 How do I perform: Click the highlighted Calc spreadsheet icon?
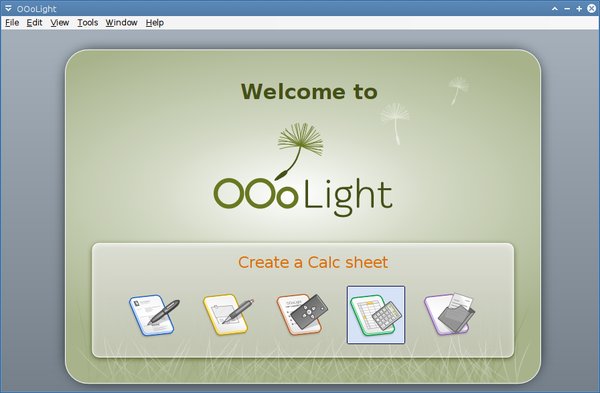coord(376,315)
